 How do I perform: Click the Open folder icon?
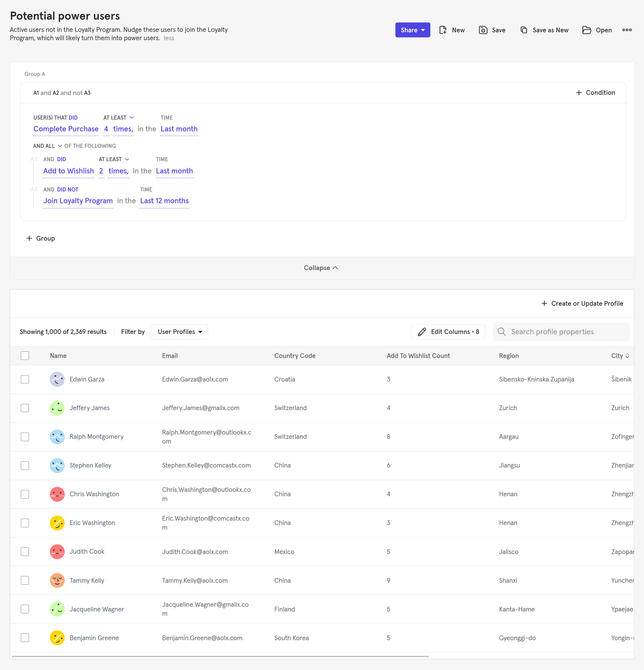(587, 30)
